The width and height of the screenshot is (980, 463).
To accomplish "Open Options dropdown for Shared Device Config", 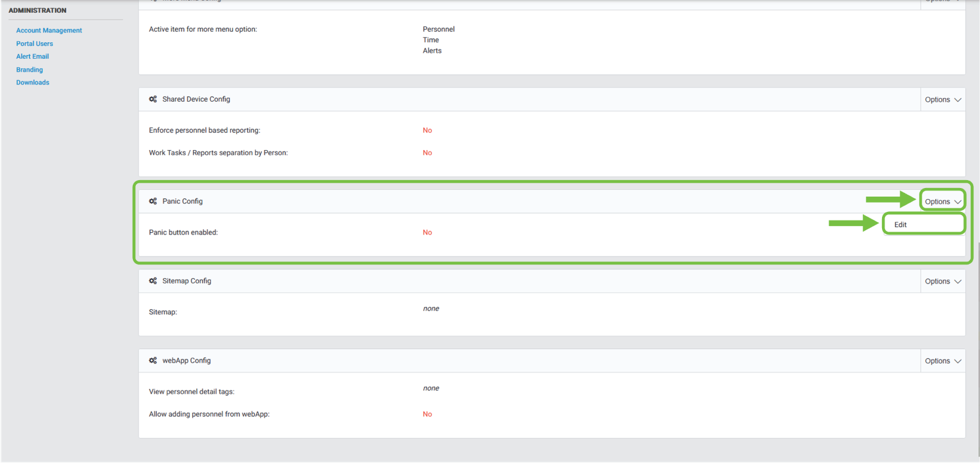I will [943, 100].
